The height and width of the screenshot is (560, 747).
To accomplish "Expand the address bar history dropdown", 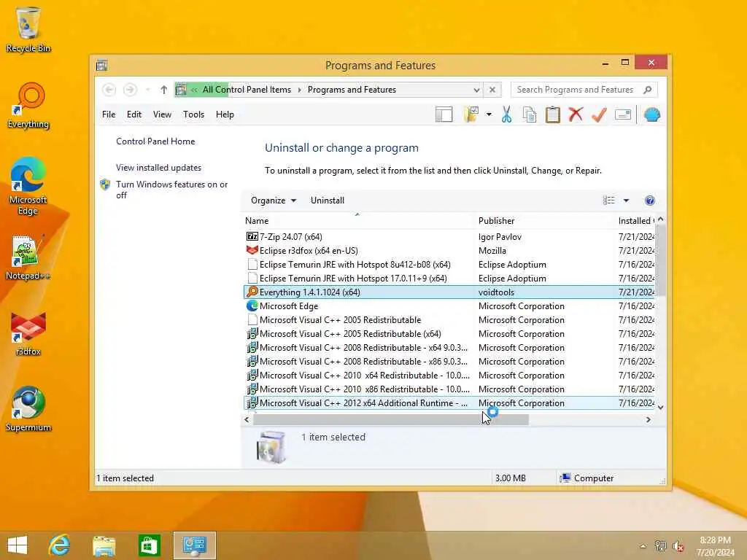I will coord(476,90).
